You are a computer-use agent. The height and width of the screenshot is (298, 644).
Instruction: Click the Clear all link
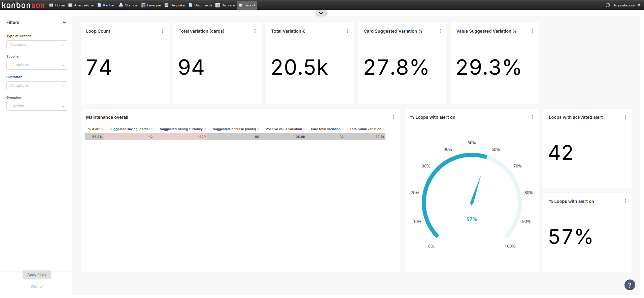tap(37, 287)
